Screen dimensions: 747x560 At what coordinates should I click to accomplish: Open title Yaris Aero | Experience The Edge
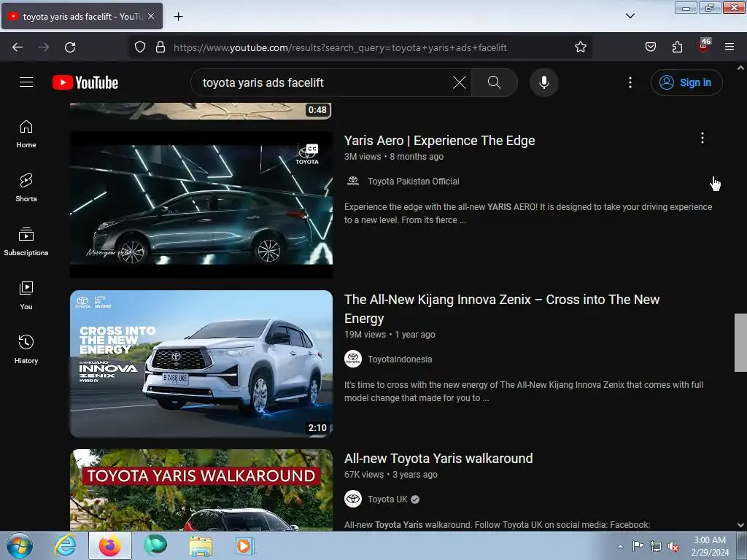[x=439, y=141]
